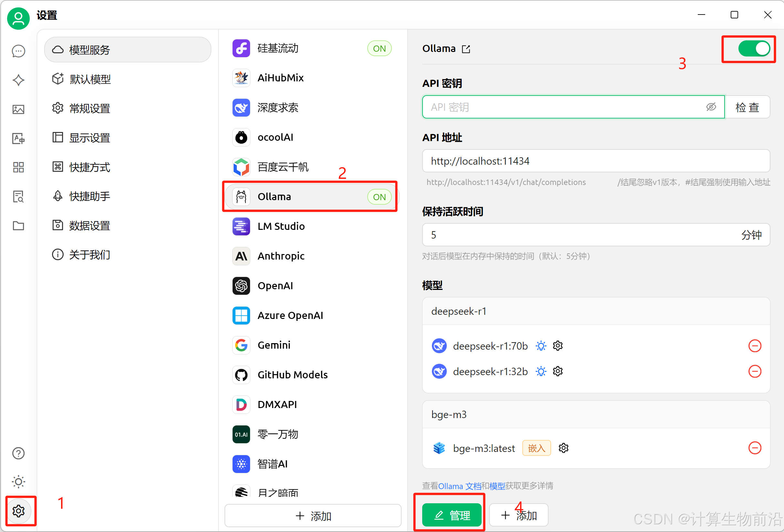The image size is (784, 532).
Task: Open the knowledge base sidebar icon
Action: point(18,196)
